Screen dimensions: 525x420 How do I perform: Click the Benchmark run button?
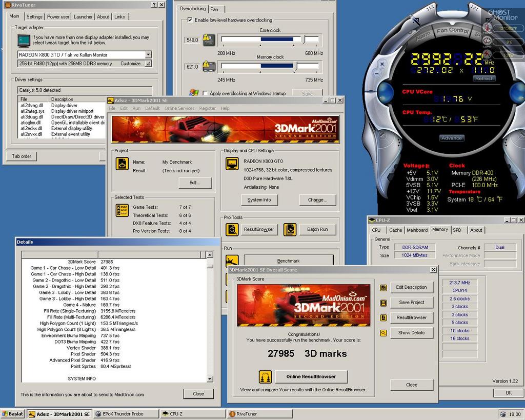click(x=288, y=261)
